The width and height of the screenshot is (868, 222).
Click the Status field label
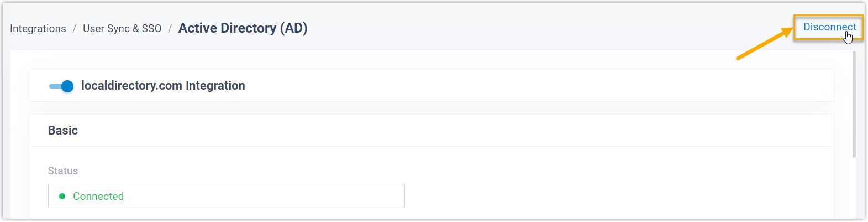point(63,171)
